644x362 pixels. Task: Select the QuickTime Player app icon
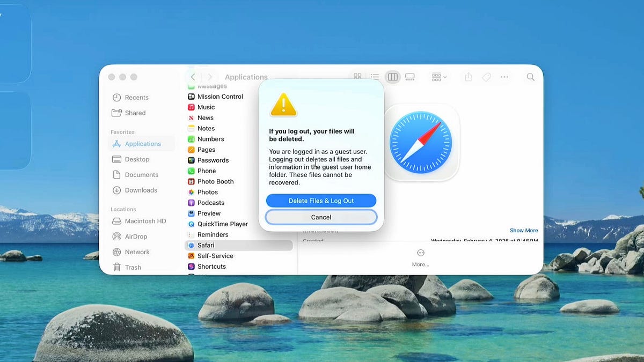[191, 224]
